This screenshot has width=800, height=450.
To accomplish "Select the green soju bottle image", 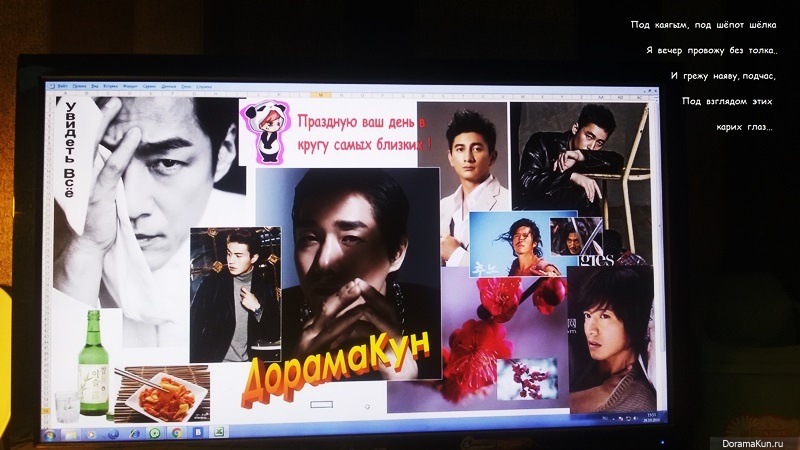I will (93, 363).
